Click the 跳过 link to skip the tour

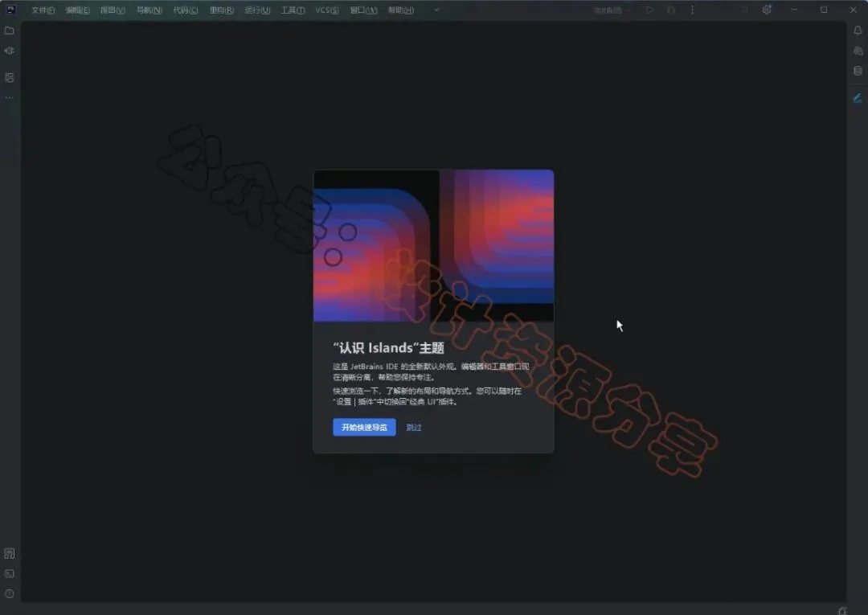click(x=414, y=428)
